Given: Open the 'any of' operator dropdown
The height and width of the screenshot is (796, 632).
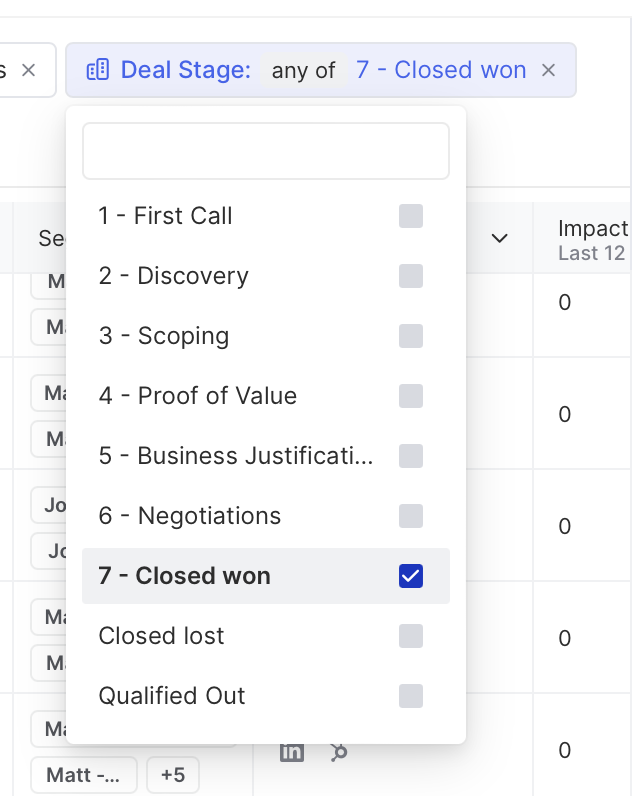Looking at the screenshot, I should (x=303, y=70).
